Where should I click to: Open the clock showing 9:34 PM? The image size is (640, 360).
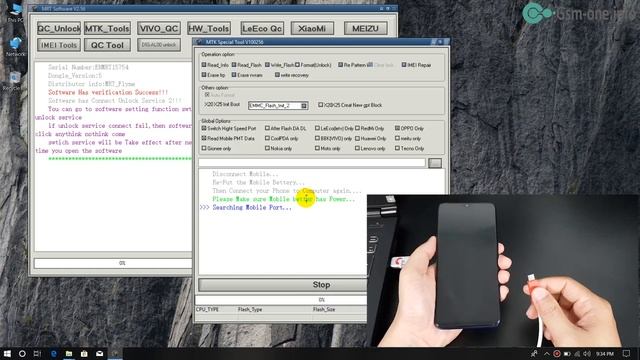pyautogui.click(x=604, y=353)
